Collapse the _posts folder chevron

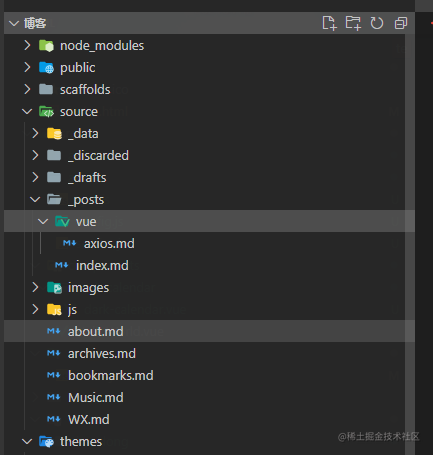coord(35,200)
